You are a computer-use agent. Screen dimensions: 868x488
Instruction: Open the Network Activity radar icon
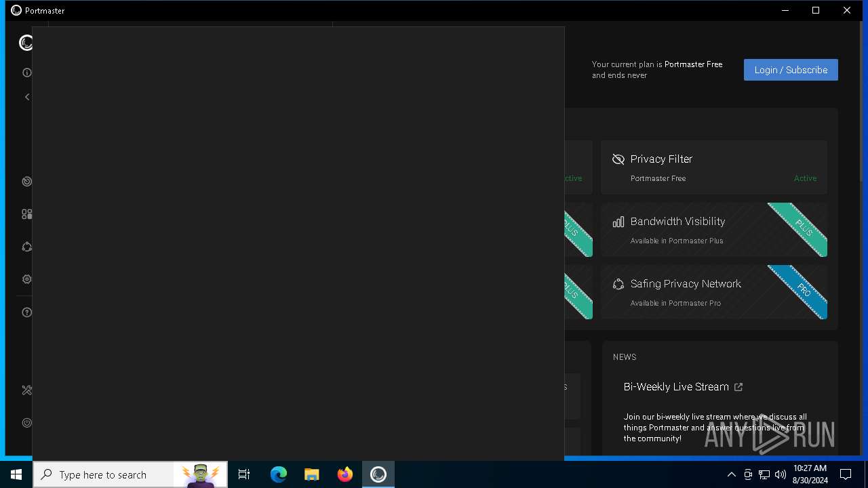click(27, 181)
